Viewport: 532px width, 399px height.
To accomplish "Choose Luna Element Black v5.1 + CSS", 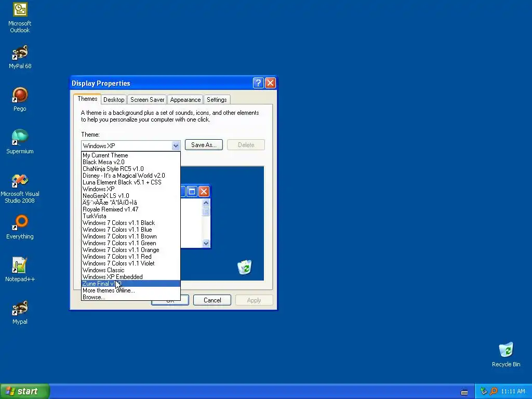I will point(130,182).
